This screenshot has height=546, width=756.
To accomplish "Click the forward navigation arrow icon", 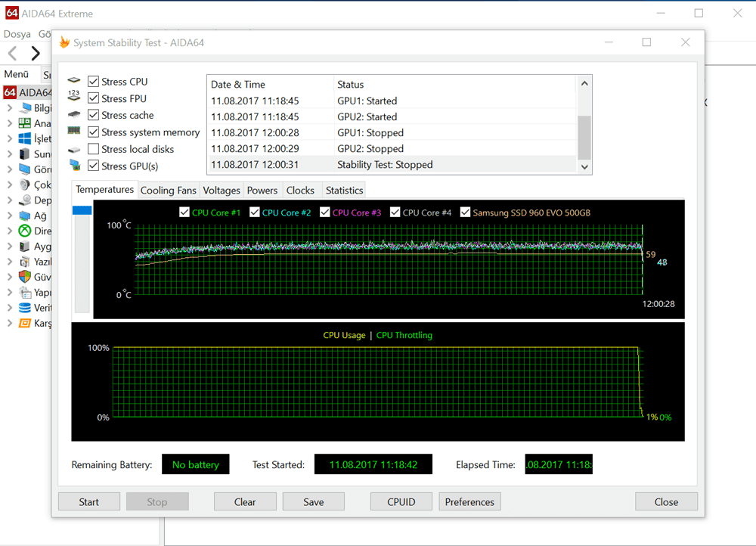I will tap(35, 54).
